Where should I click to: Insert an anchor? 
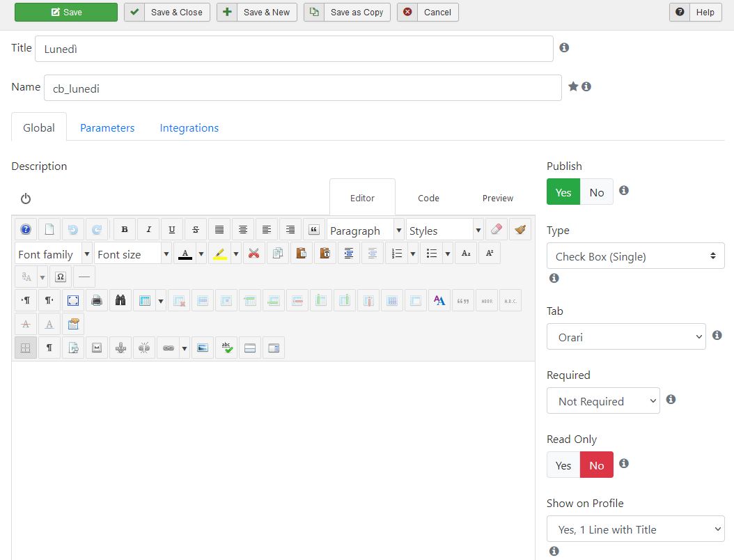120,348
